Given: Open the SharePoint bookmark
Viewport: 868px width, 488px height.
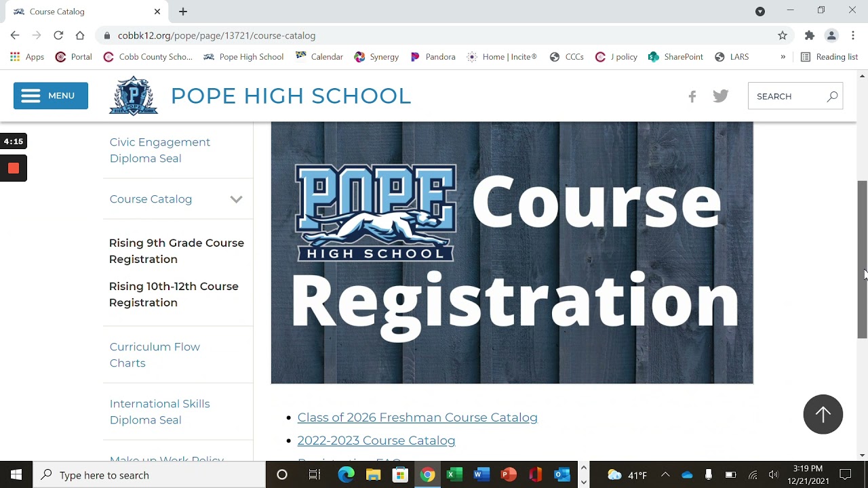Looking at the screenshot, I should [675, 57].
